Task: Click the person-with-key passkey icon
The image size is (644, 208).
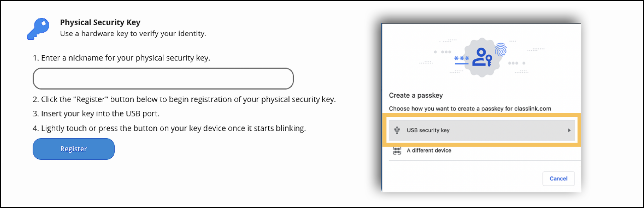Action: pyautogui.click(x=482, y=57)
